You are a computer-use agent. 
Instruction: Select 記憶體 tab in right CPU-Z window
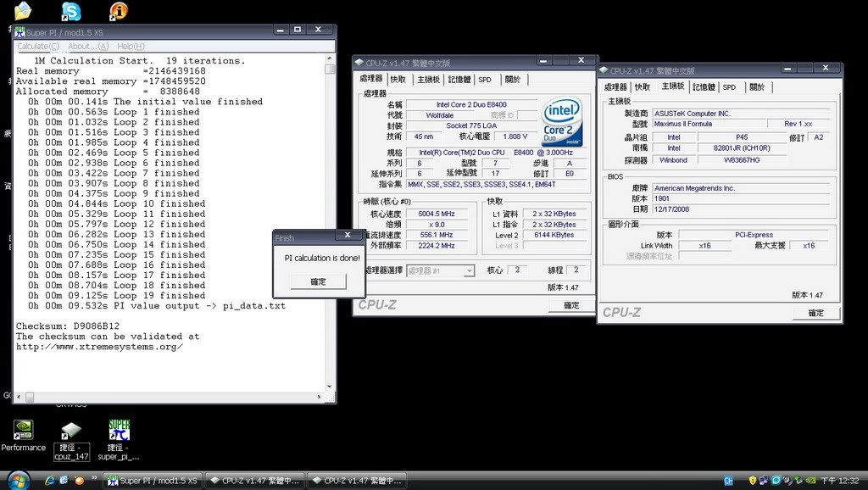click(704, 87)
